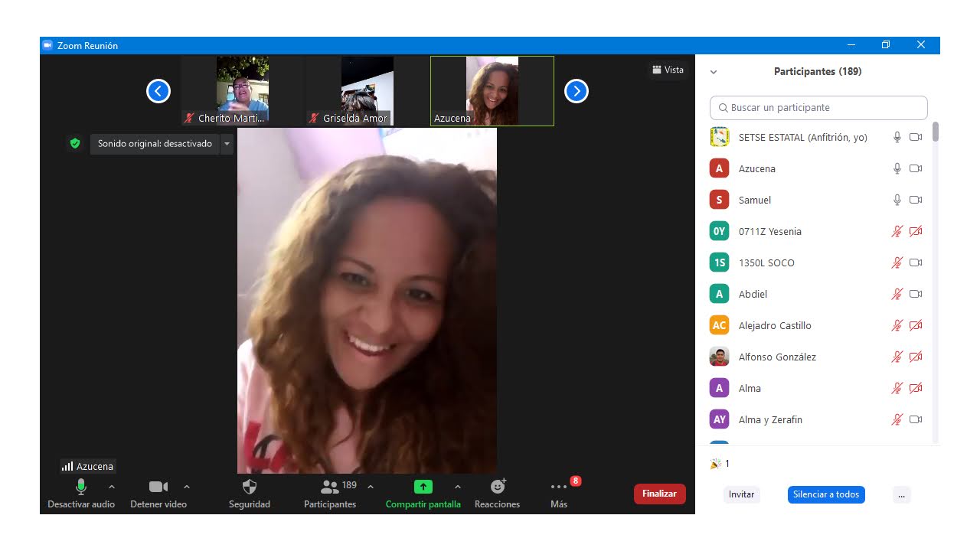Image resolution: width=980 pixels, height=551 pixels.
Task: Click Alfonso González muted microphone icon
Action: pos(897,357)
